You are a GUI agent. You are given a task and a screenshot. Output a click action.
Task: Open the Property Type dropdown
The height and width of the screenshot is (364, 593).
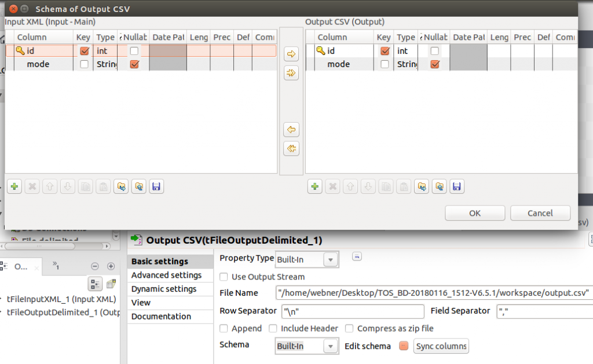[x=330, y=259]
